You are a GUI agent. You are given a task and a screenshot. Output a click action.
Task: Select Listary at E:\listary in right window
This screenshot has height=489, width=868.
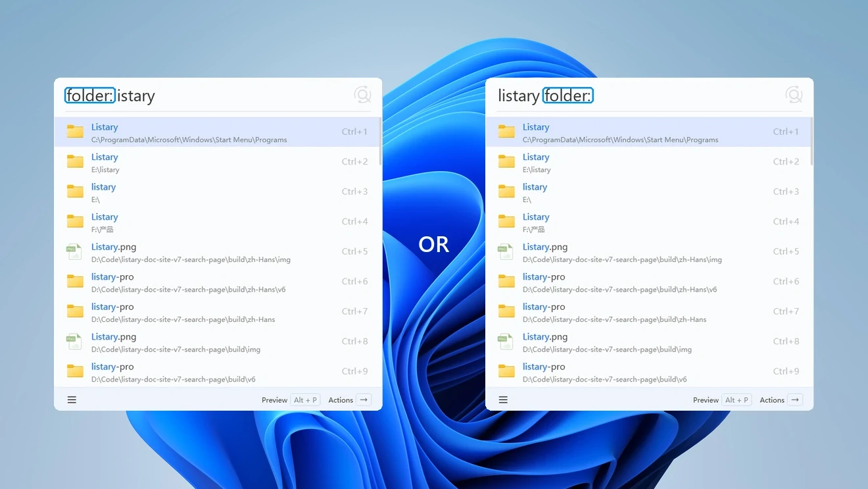pyautogui.click(x=648, y=162)
